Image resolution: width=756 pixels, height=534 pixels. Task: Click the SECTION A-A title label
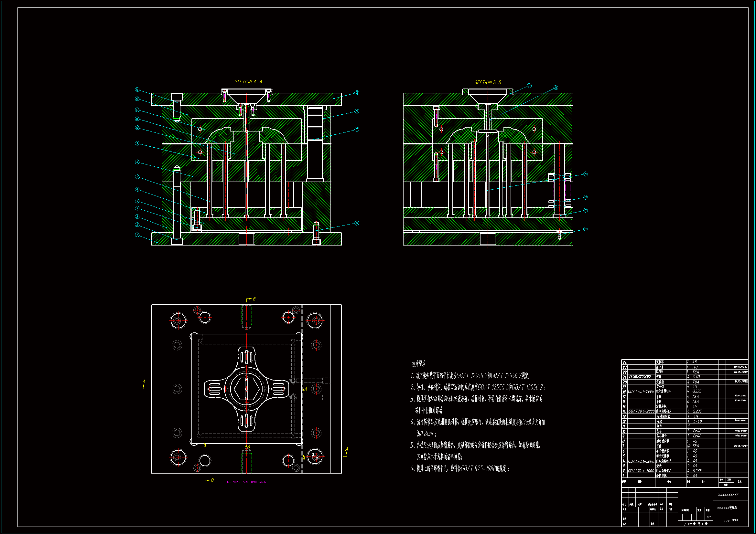click(x=248, y=82)
